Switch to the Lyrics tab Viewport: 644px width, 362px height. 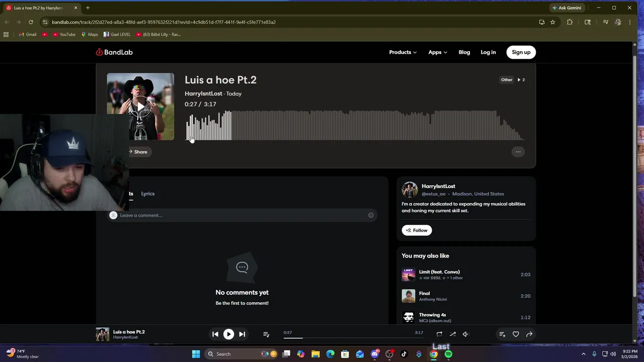click(148, 194)
